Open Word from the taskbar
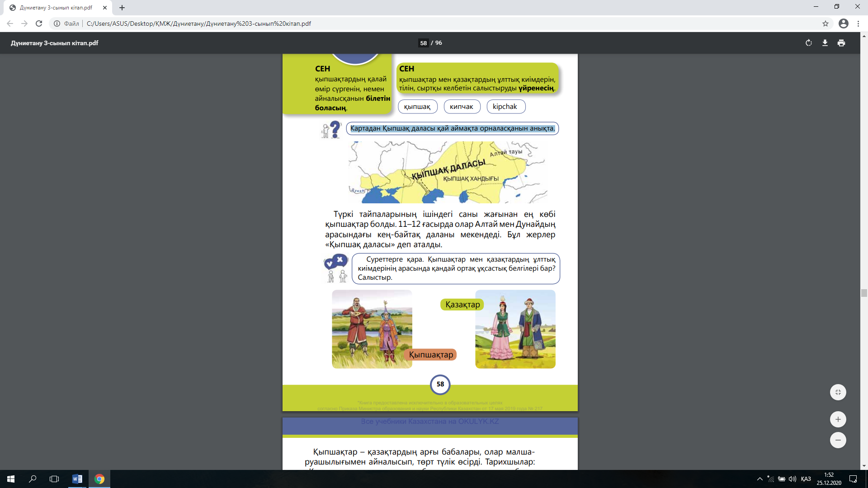Screen dimensions: 868x488 point(77,479)
